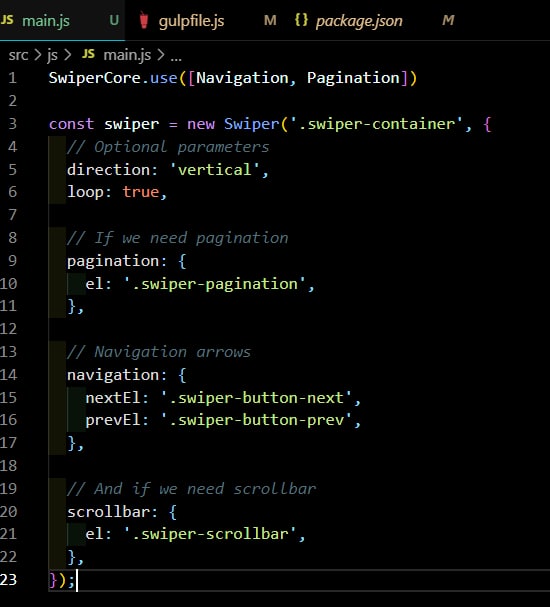This screenshot has width=550, height=607.
Task: Select the main.js breadcrumb segment
Action: 127,55
